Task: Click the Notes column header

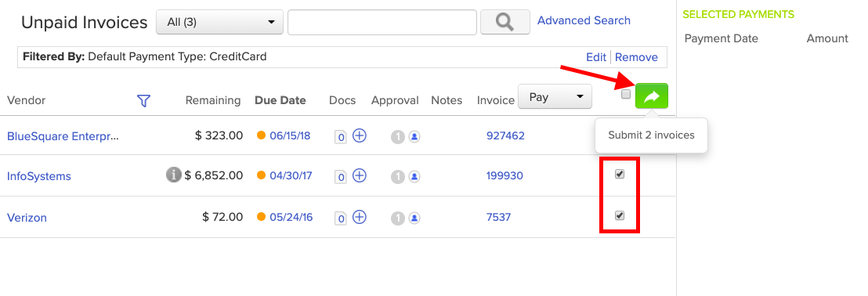Action: click(x=447, y=101)
